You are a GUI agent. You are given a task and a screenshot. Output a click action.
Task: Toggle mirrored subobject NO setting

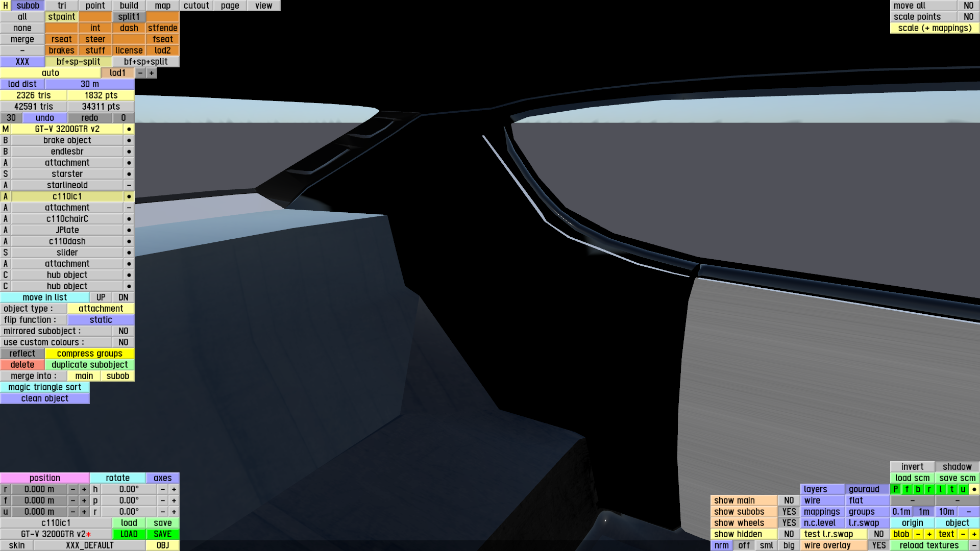tap(123, 331)
